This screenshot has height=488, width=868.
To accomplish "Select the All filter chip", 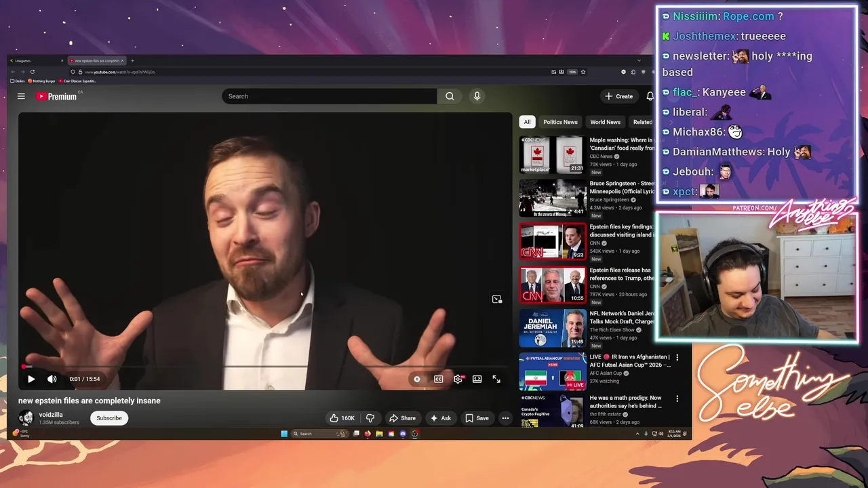I will (527, 122).
